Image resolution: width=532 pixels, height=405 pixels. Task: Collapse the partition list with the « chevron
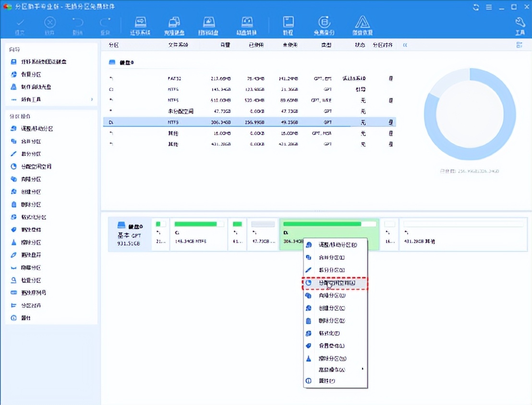(x=405, y=45)
